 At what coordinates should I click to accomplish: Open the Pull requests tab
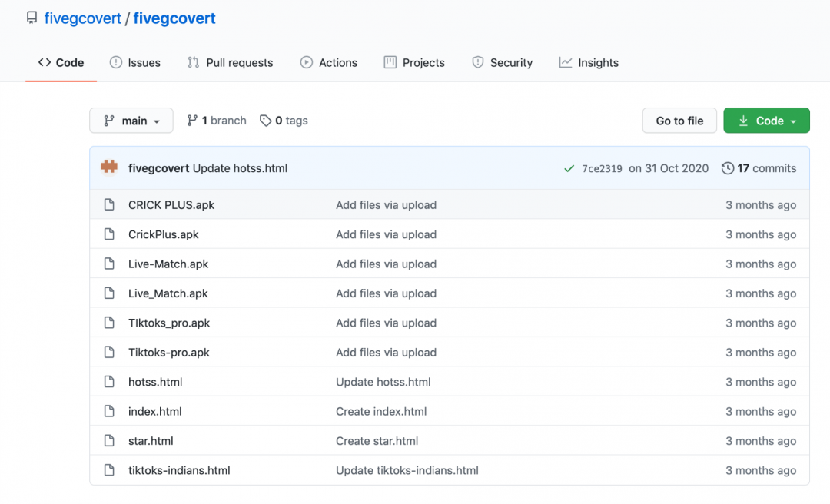point(230,63)
